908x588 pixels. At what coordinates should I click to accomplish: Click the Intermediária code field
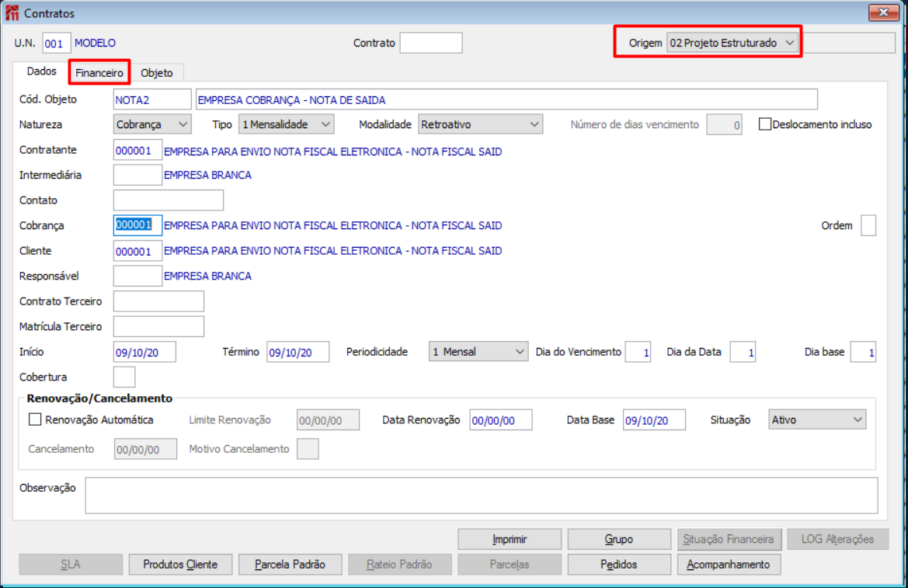(137, 175)
